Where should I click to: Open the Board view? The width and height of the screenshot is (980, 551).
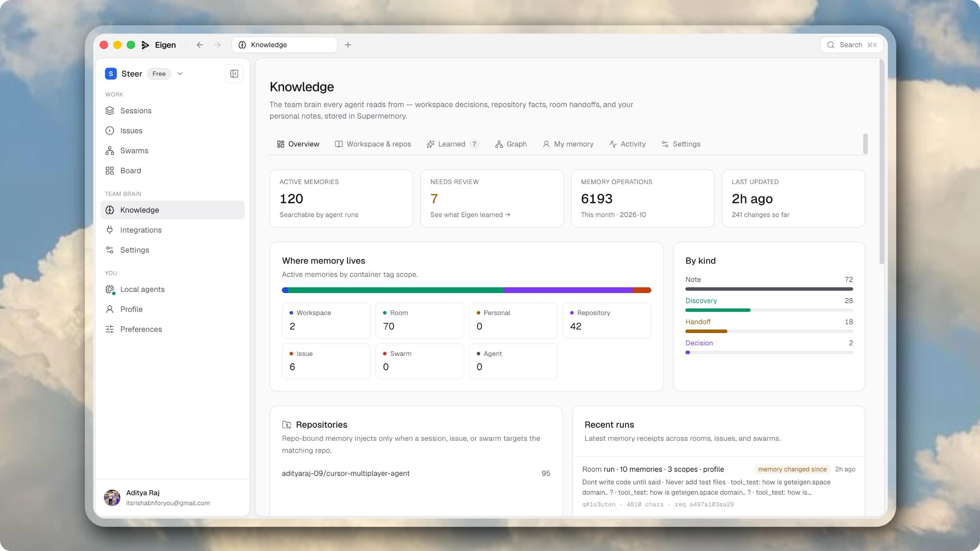172,171
